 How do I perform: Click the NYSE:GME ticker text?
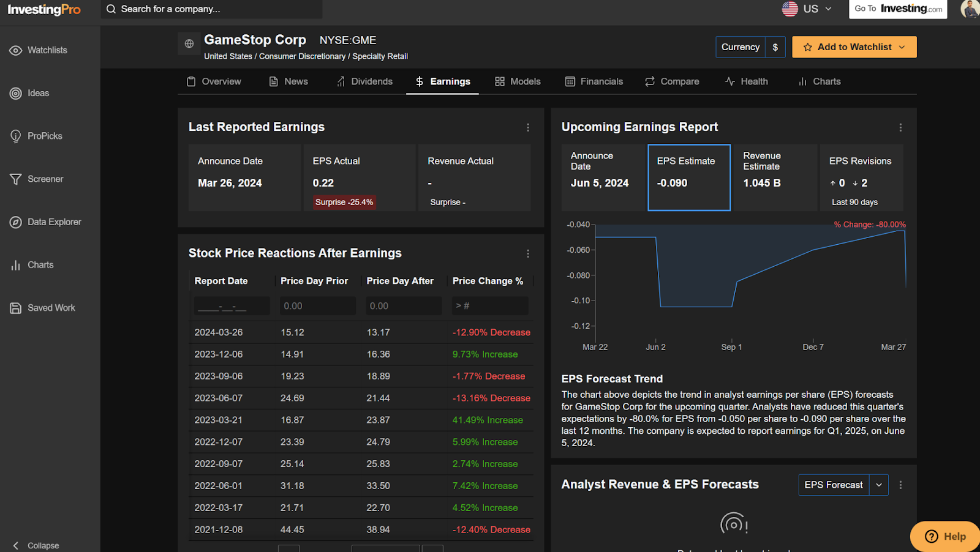[348, 40]
